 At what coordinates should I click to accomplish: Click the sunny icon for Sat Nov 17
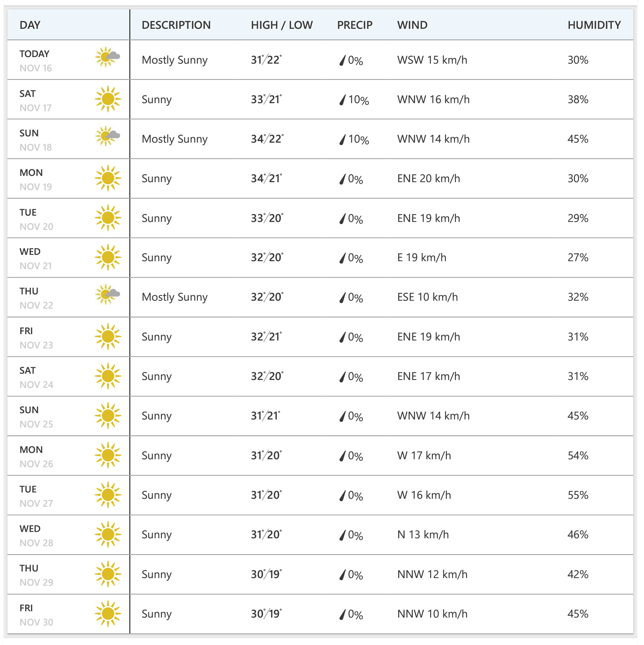(x=108, y=99)
